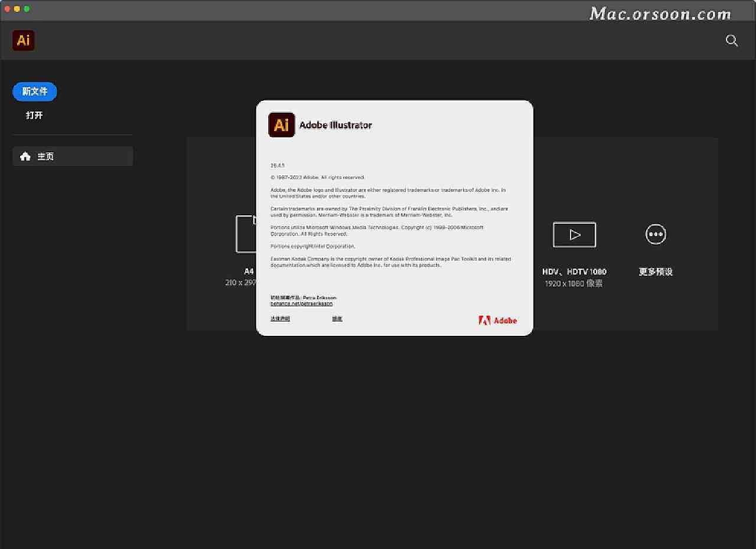Click the Illustrator Ai logo in the header
This screenshot has height=549, width=756.
click(x=24, y=40)
